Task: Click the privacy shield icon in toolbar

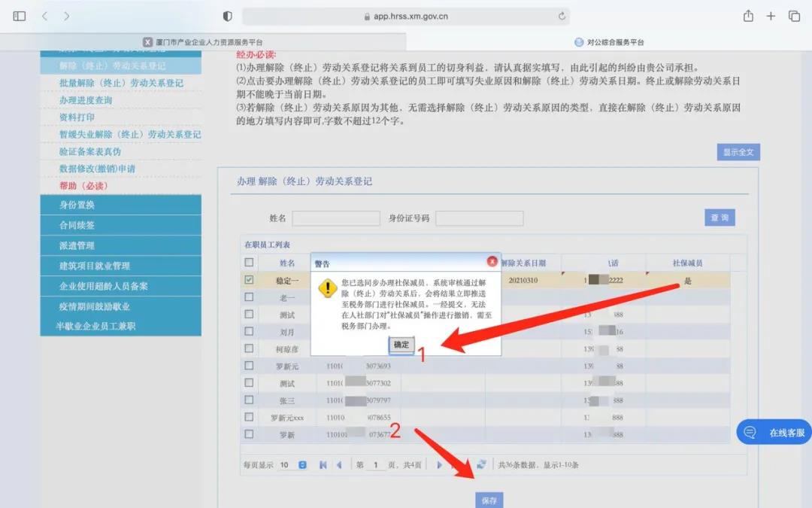Action: coord(228,16)
